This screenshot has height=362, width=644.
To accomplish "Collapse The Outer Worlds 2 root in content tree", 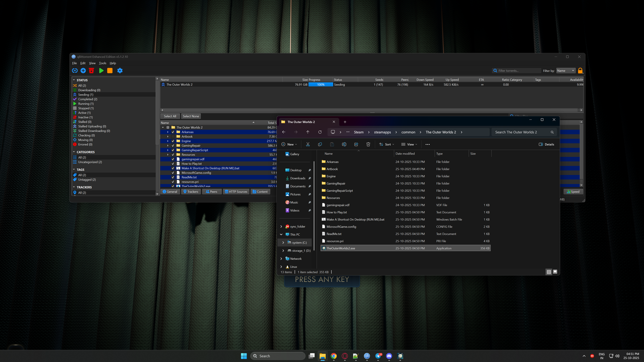I will point(163,127).
